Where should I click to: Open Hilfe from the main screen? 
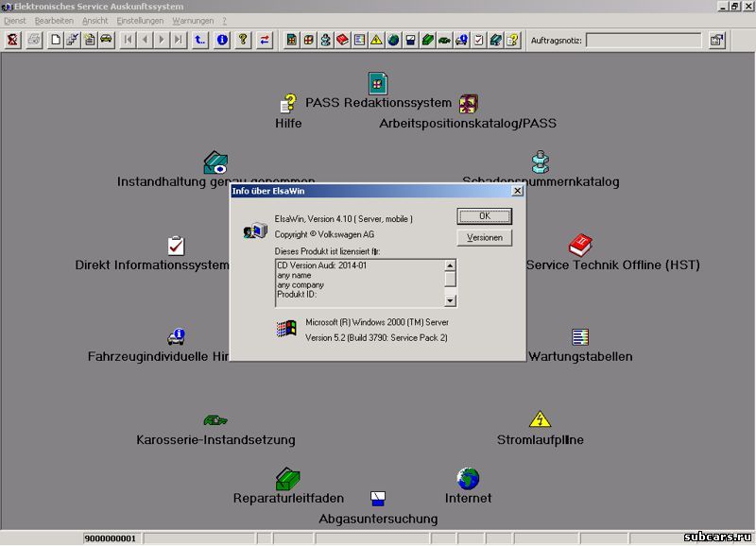pyautogui.click(x=288, y=112)
